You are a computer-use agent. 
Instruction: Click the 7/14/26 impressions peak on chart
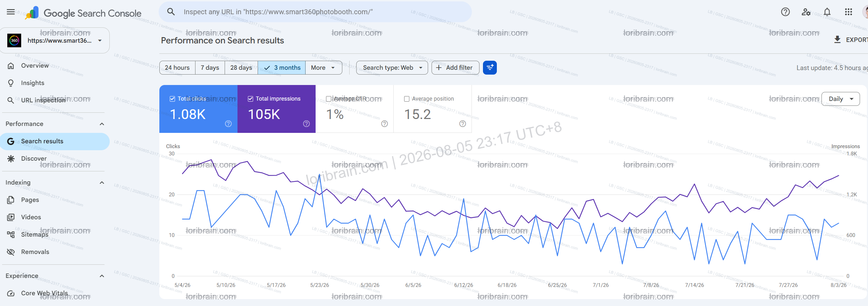click(x=694, y=184)
